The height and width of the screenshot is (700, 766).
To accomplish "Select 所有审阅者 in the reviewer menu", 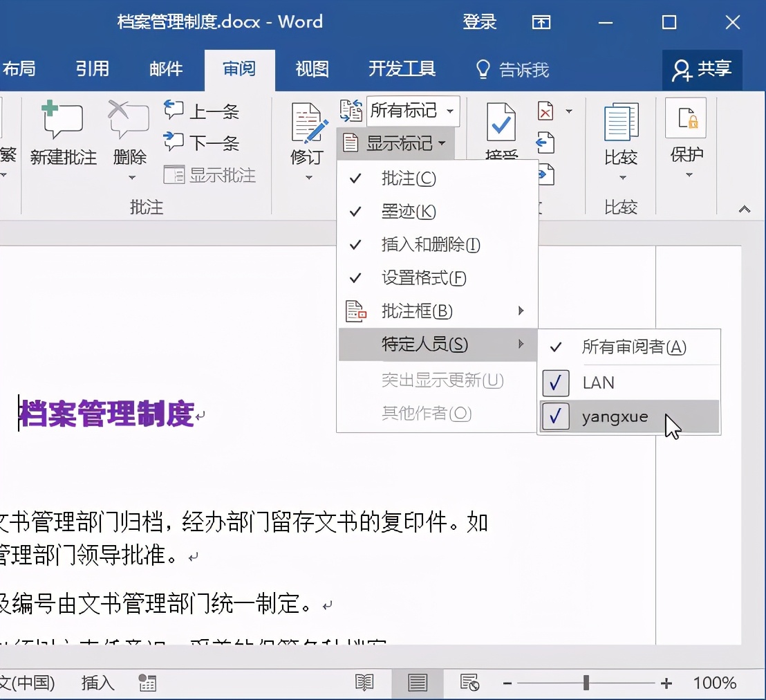I will click(x=635, y=347).
